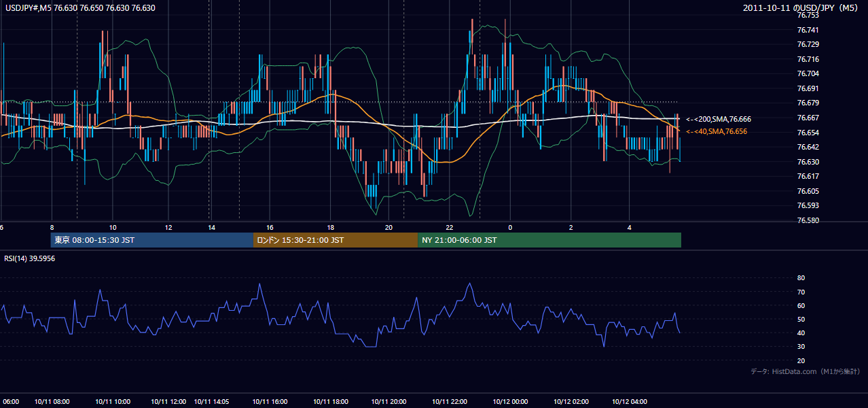Click the 76.704 price axis label

[808, 73]
